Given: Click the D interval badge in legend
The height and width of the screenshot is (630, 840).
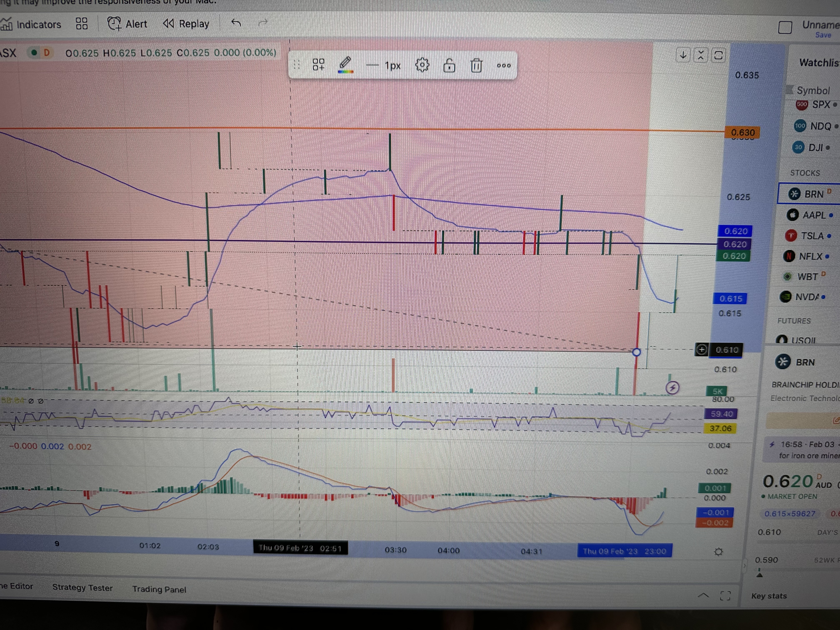Looking at the screenshot, I should 47,52.
